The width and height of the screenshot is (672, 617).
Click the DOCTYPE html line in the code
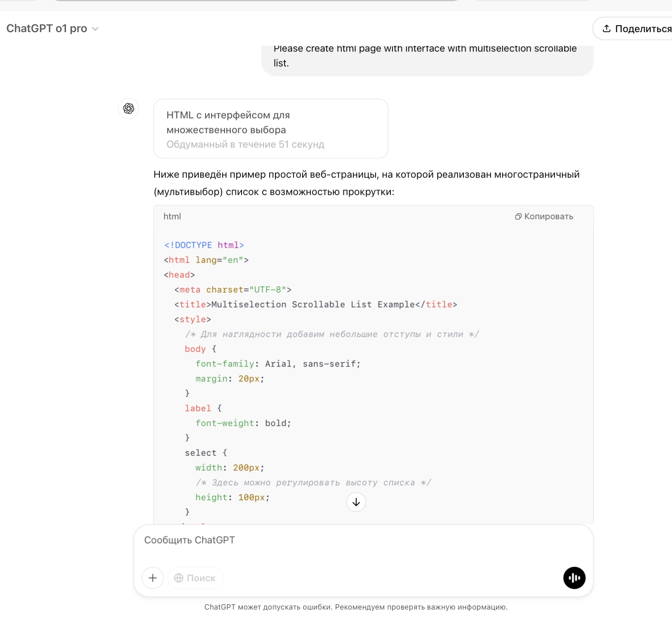[x=204, y=245]
